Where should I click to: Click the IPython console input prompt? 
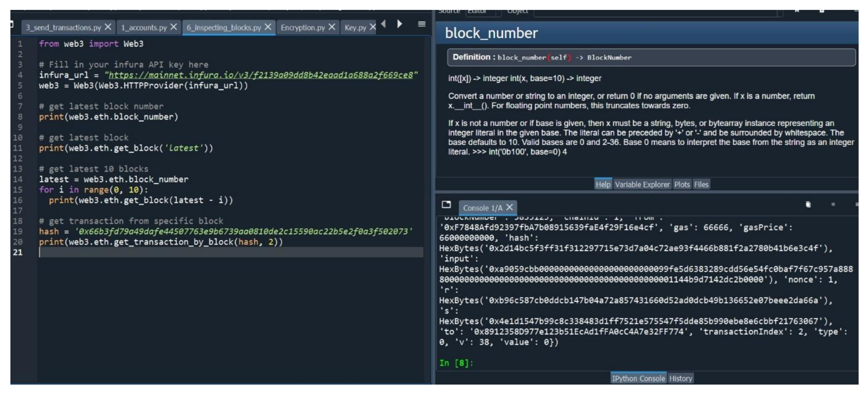[x=505, y=363]
